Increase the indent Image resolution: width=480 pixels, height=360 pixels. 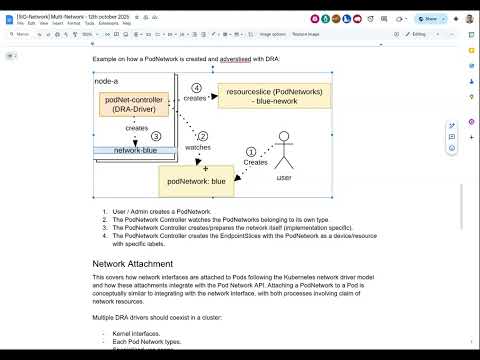(x=204, y=34)
